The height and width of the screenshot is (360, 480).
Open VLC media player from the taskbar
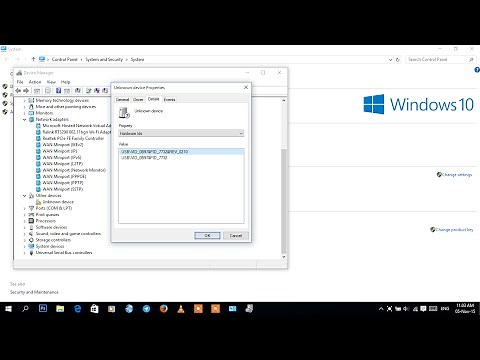(181, 309)
